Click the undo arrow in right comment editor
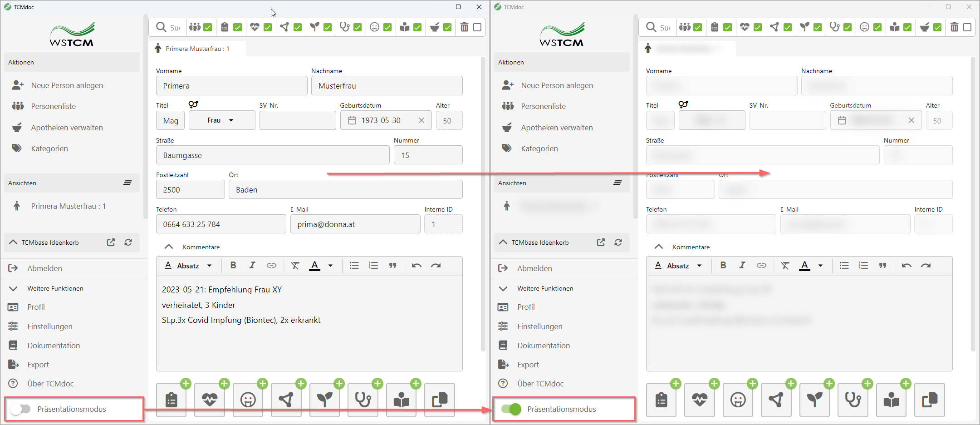Screen dimensions: 980x425 [906, 266]
